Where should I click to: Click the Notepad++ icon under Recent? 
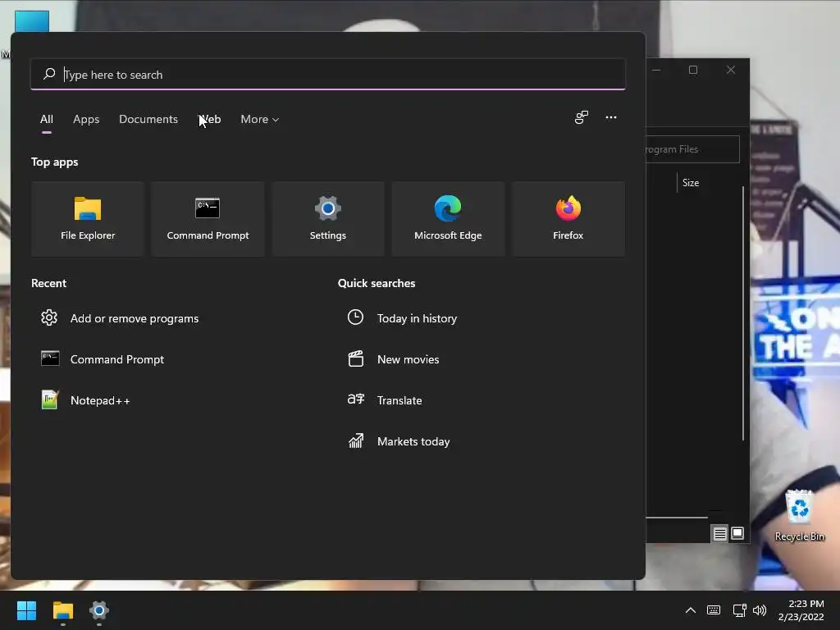pos(50,399)
